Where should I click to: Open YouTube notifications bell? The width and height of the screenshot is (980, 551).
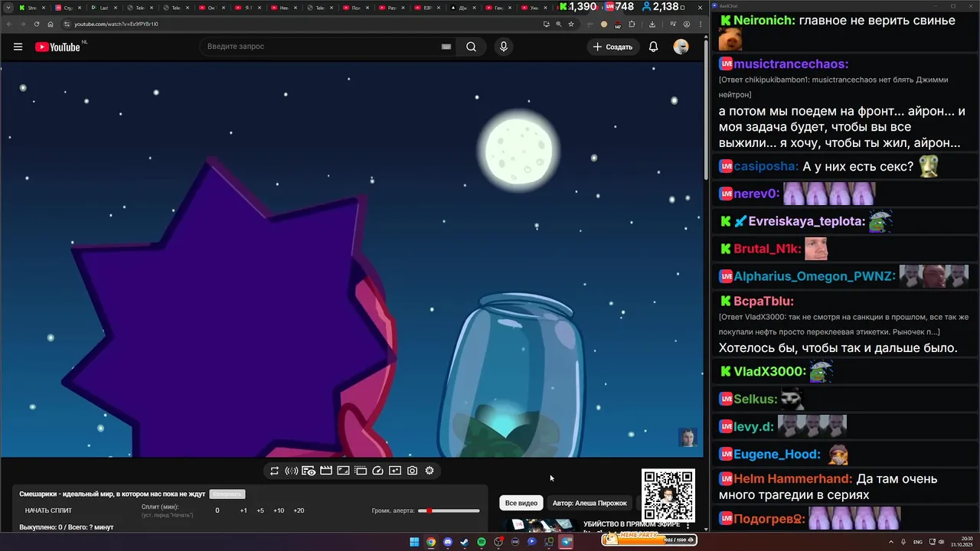(653, 47)
